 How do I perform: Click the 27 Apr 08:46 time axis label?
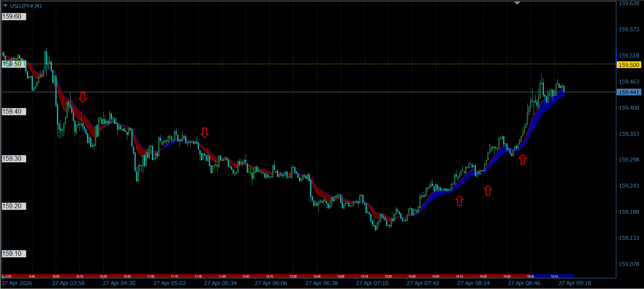point(524,283)
